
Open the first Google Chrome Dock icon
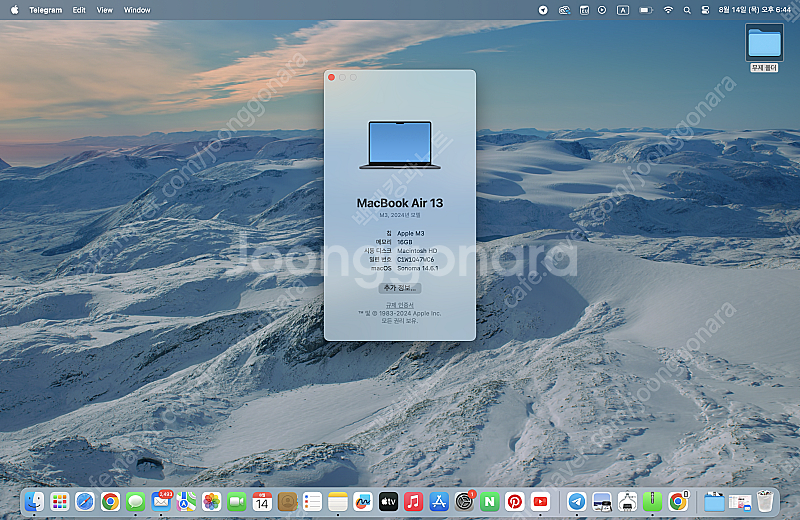(110, 502)
